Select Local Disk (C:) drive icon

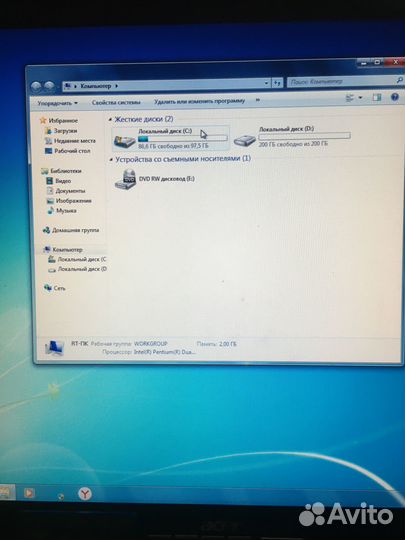click(125, 141)
